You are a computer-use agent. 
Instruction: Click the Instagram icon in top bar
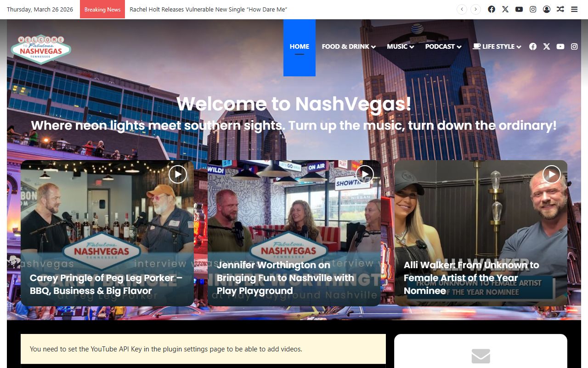(533, 9)
